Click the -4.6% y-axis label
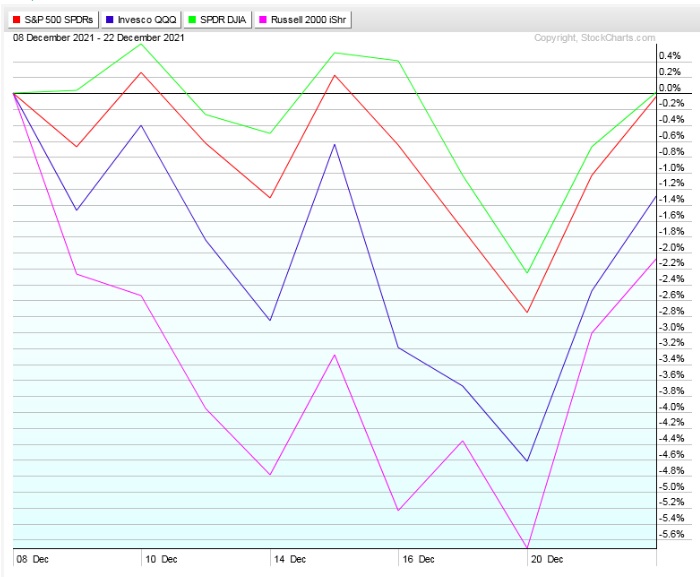Viewport: 700px width, 577px height. click(x=671, y=455)
